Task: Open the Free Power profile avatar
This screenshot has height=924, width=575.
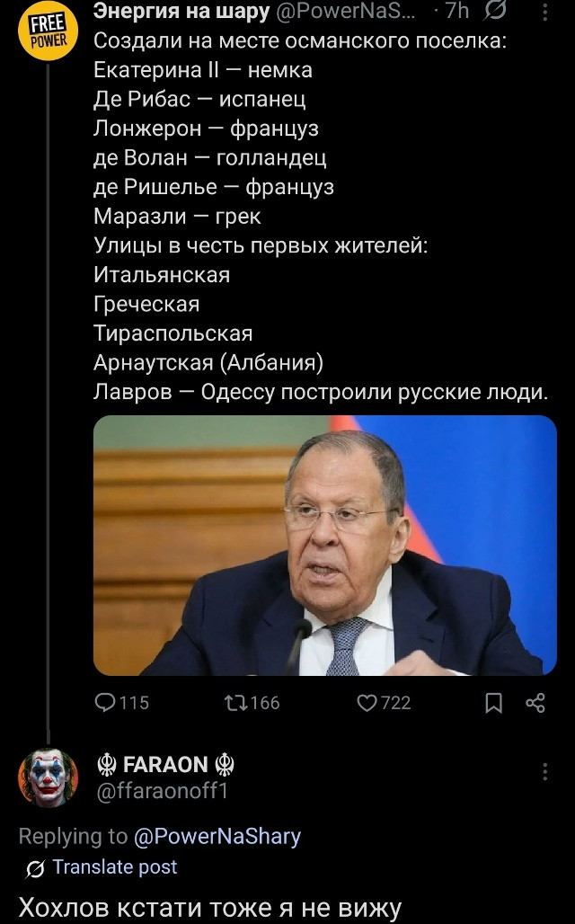Action: point(48,31)
